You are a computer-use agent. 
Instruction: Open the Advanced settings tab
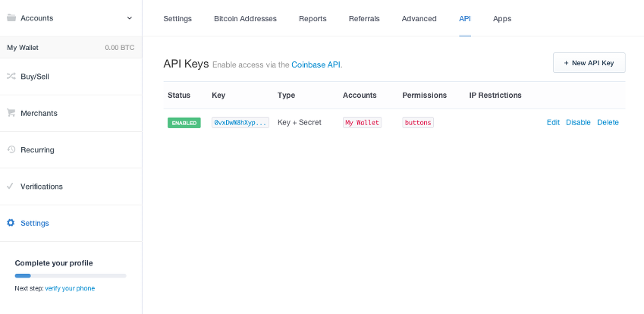pyautogui.click(x=419, y=18)
